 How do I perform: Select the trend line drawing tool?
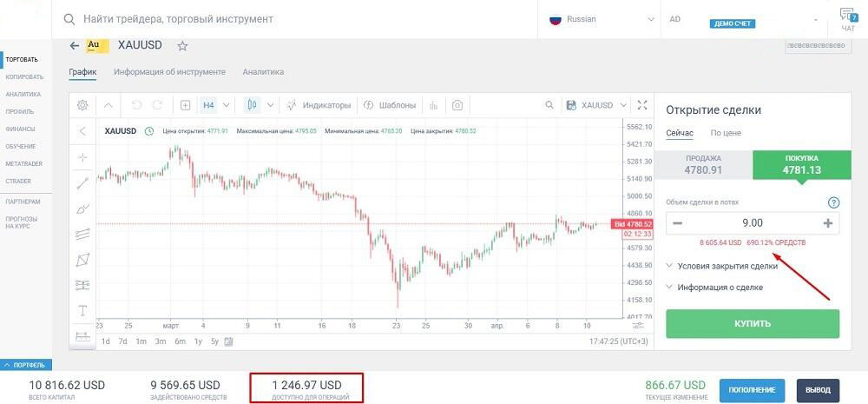82,182
